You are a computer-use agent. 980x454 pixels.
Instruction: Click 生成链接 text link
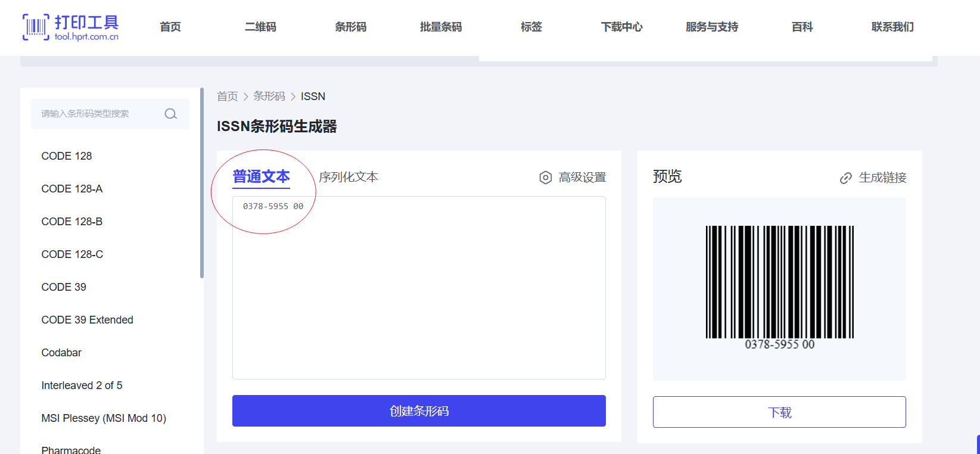[882, 178]
